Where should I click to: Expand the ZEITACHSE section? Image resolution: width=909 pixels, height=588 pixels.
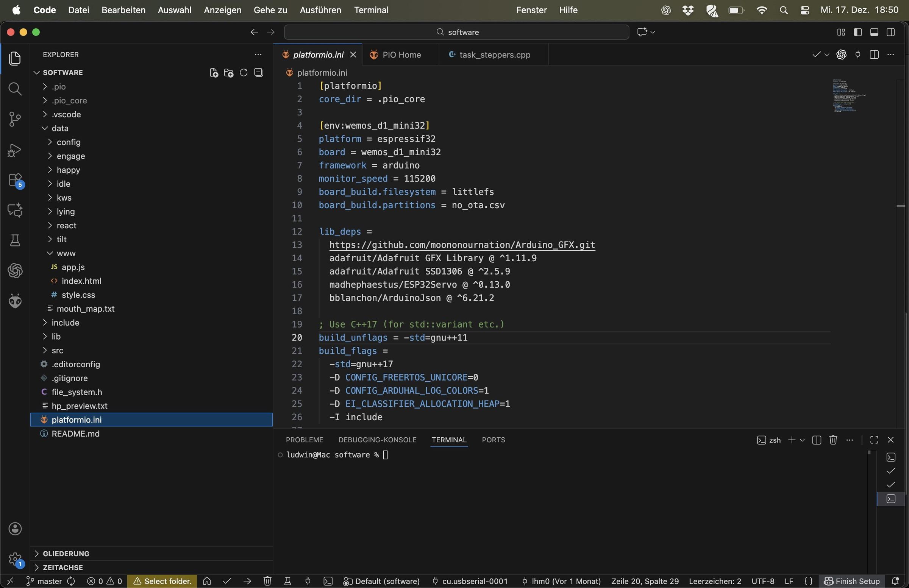(x=151, y=568)
